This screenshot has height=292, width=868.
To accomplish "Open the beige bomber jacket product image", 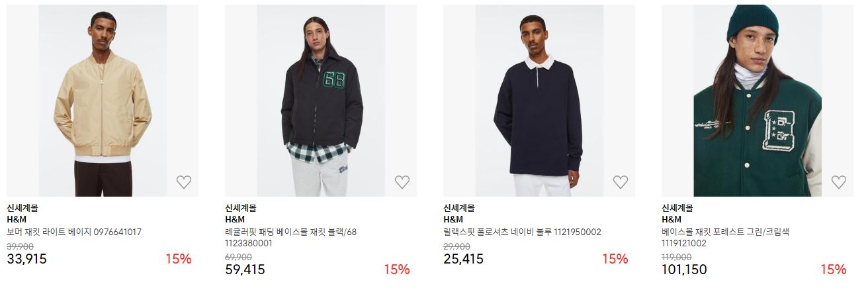I will 103,101.
